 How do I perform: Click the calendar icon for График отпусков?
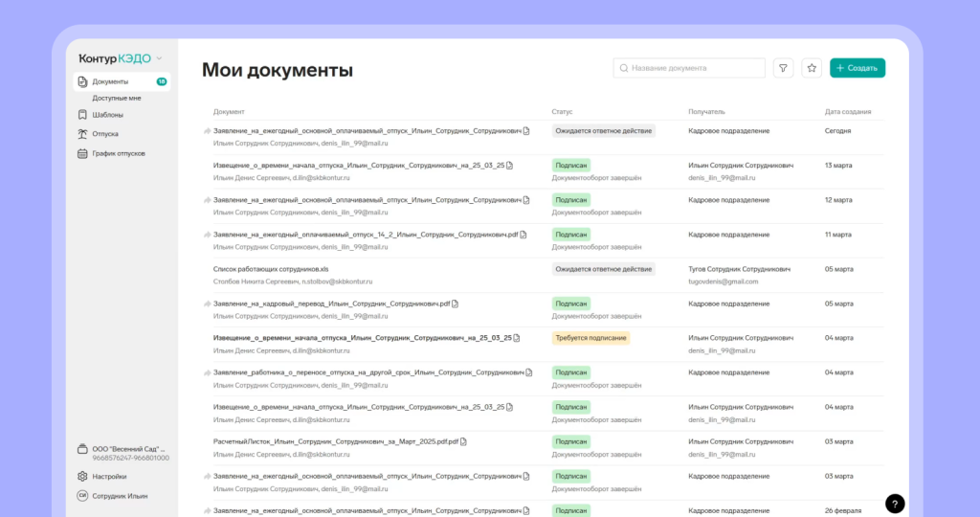click(82, 153)
